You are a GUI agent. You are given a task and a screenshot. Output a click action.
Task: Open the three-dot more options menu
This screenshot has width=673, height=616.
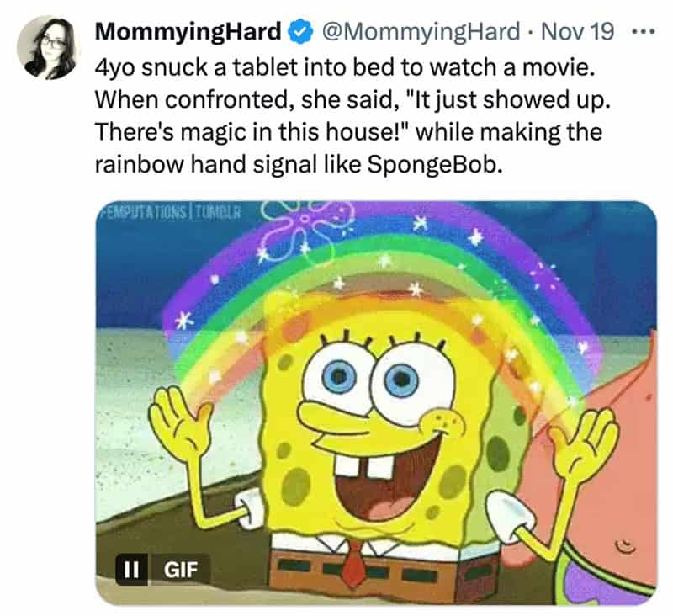click(642, 33)
